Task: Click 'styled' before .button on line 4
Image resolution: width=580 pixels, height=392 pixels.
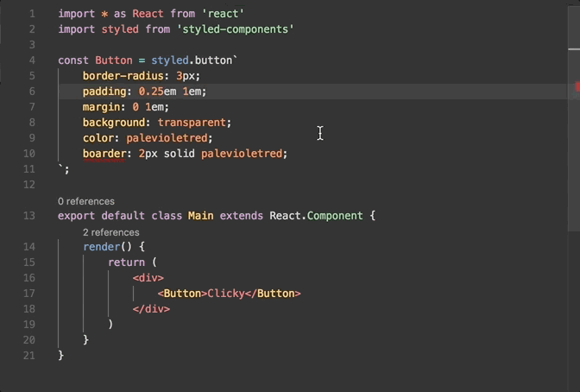Action: pos(170,60)
